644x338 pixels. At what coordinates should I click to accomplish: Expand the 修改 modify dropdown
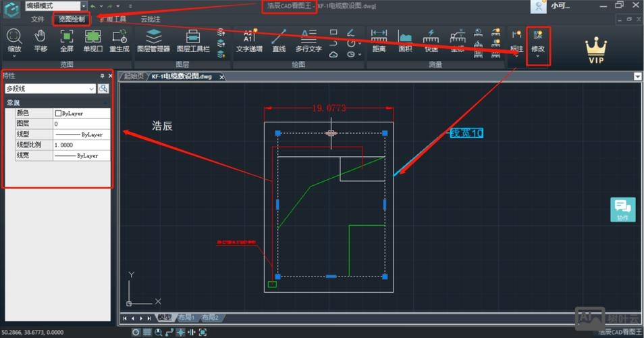coord(537,55)
